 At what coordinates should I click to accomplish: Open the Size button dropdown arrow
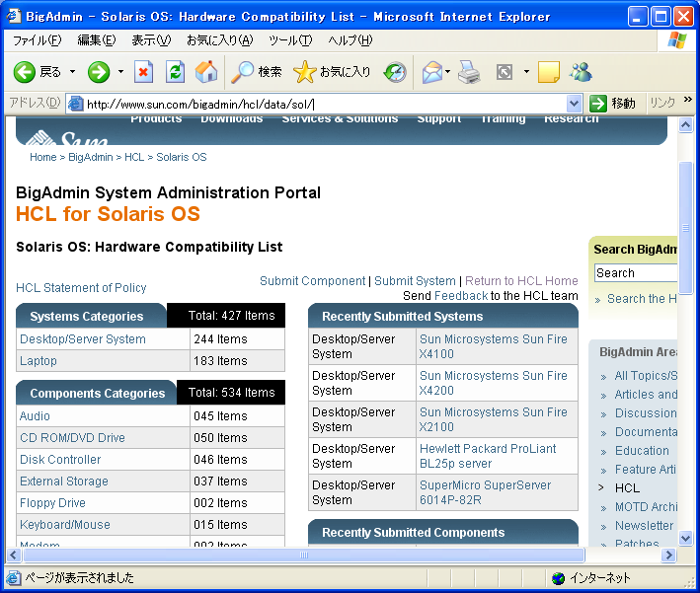coord(526,72)
